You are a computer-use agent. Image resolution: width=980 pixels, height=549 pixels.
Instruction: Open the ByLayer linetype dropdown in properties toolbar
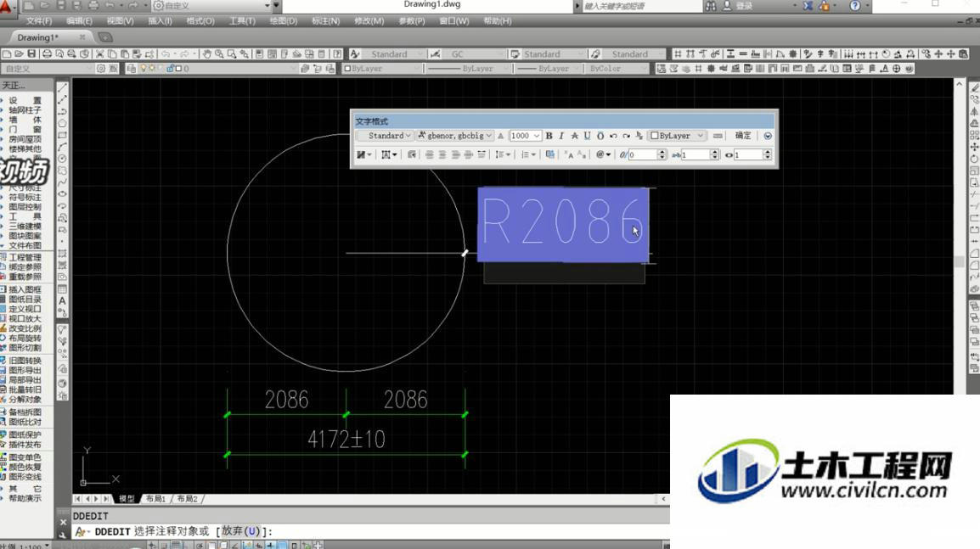click(x=468, y=69)
